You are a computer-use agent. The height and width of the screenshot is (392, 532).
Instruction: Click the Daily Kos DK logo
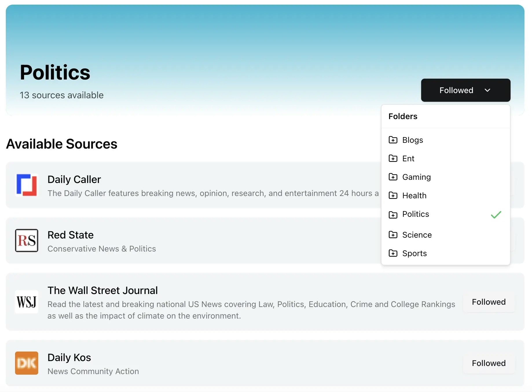(27, 363)
